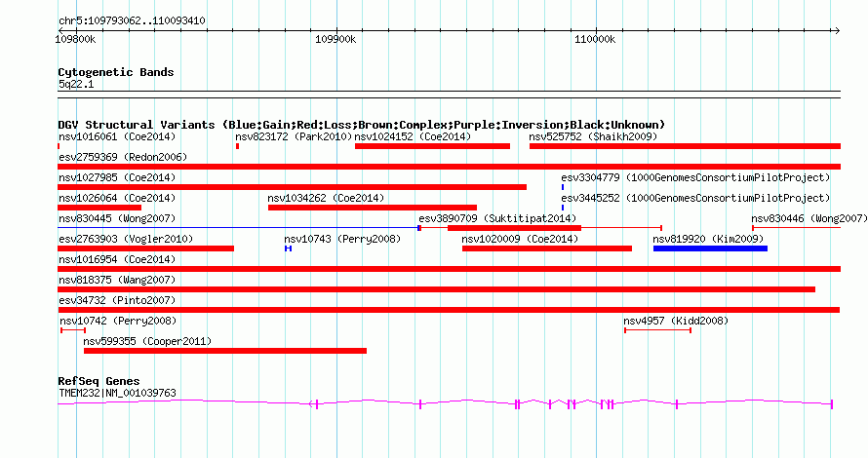Click the ruler's left end arrowhead
This screenshot has width=868, height=458.
[60, 30]
